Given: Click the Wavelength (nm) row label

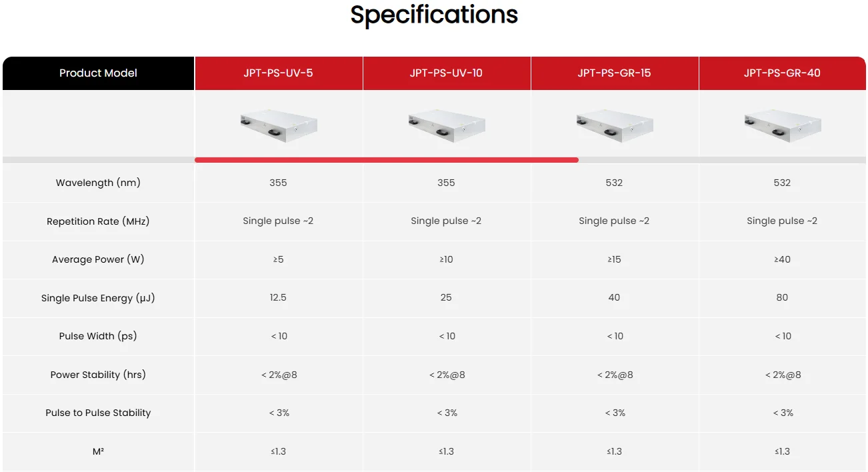Looking at the screenshot, I should coord(98,183).
